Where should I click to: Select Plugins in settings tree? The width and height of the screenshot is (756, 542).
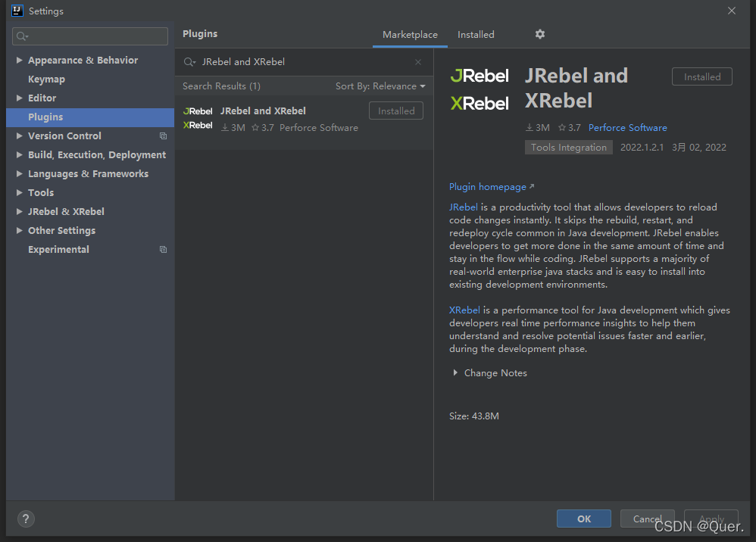(90, 117)
